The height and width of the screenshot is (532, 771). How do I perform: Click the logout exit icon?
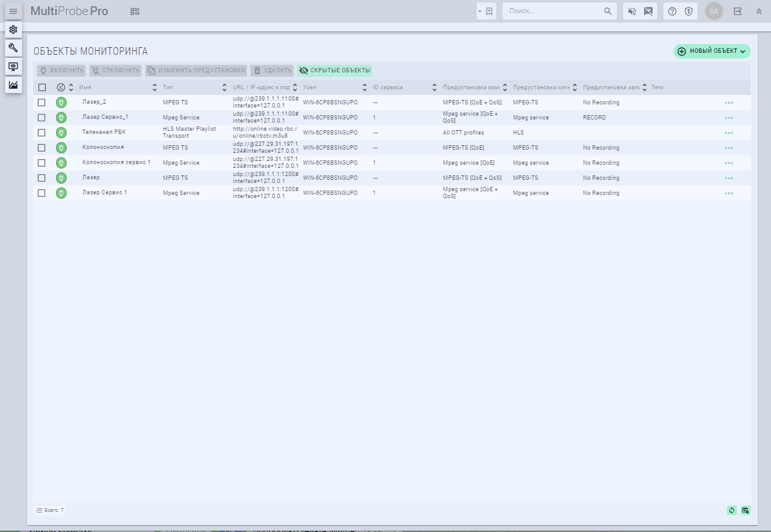click(738, 11)
